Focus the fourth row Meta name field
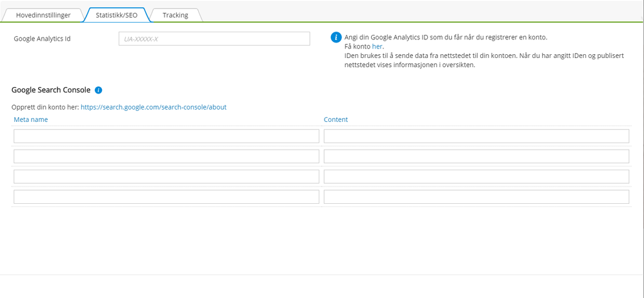The width and height of the screenshot is (644, 298). 166,197
